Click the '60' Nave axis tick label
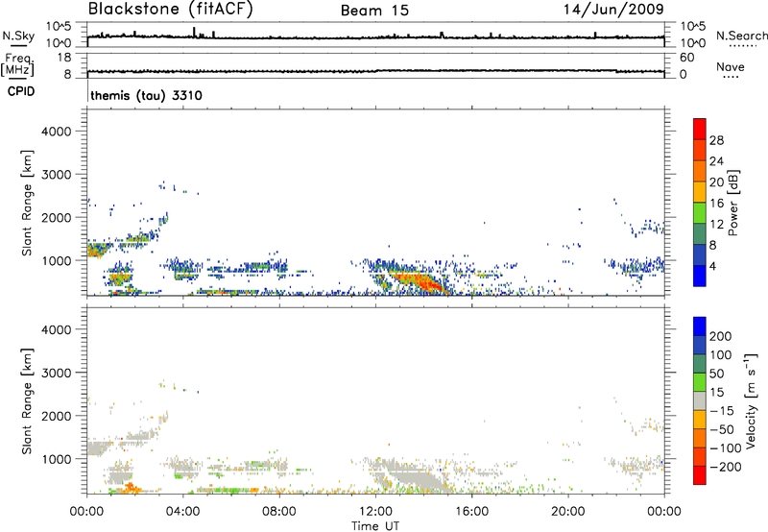Screen dimensions: 768x532 click(x=686, y=58)
